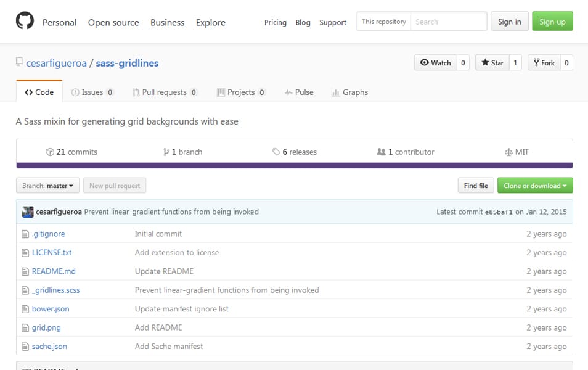Click the commits history icon beside 21 commits
Image resolution: width=588 pixels, height=370 pixels.
click(x=50, y=152)
